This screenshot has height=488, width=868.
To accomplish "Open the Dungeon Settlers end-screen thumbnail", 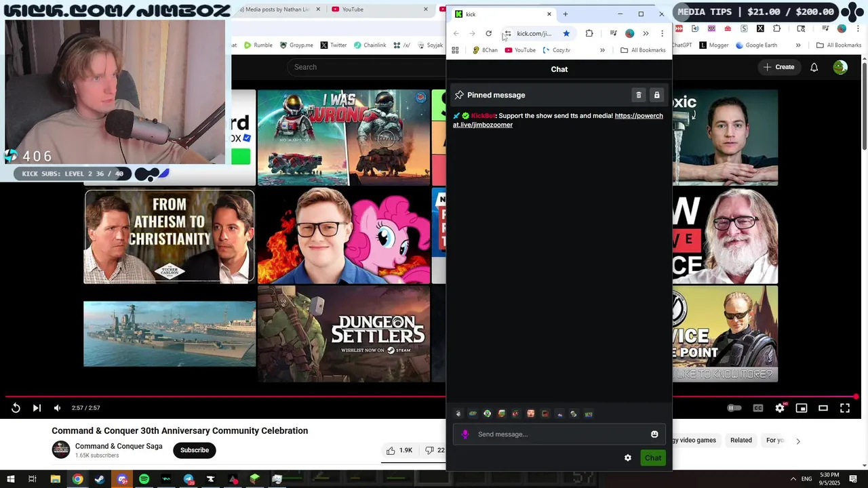I will coord(344,334).
